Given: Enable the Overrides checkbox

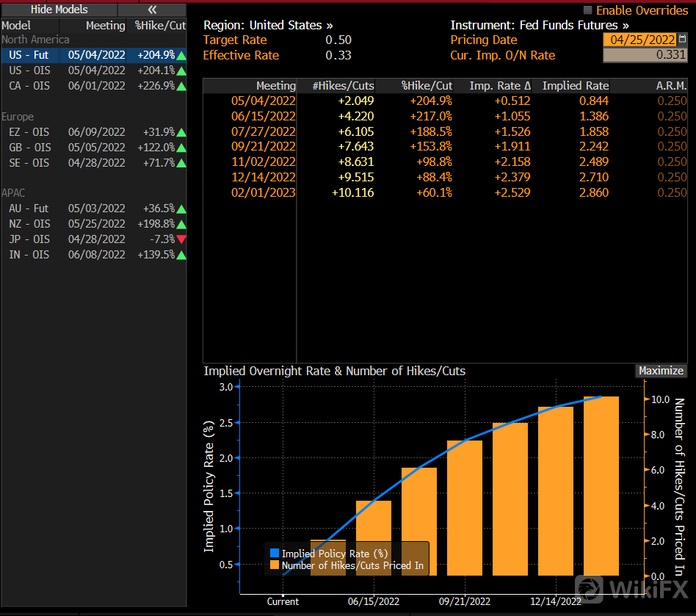Looking at the screenshot, I should [587, 10].
